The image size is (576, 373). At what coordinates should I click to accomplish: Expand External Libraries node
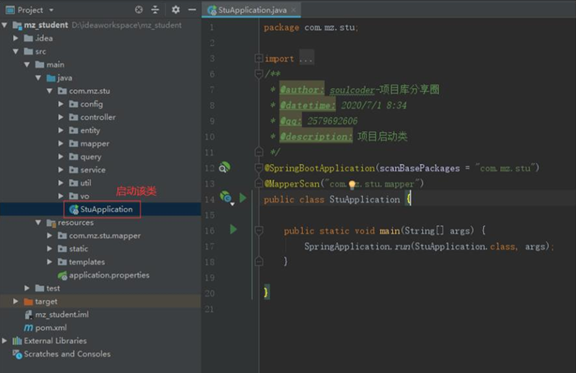pos(4,341)
